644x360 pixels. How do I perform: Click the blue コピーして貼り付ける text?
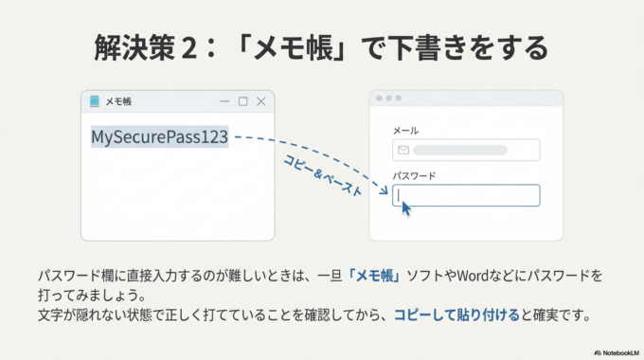pyautogui.click(x=456, y=315)
